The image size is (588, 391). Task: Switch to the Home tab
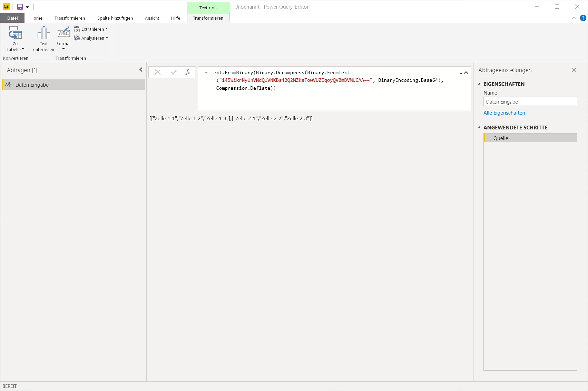coord(36,18)
